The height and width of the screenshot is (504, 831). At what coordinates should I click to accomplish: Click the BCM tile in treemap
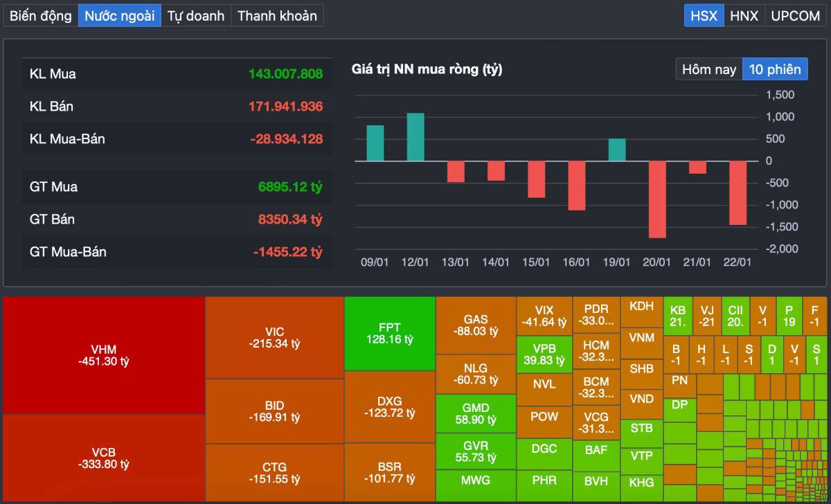tap(596, 388)
